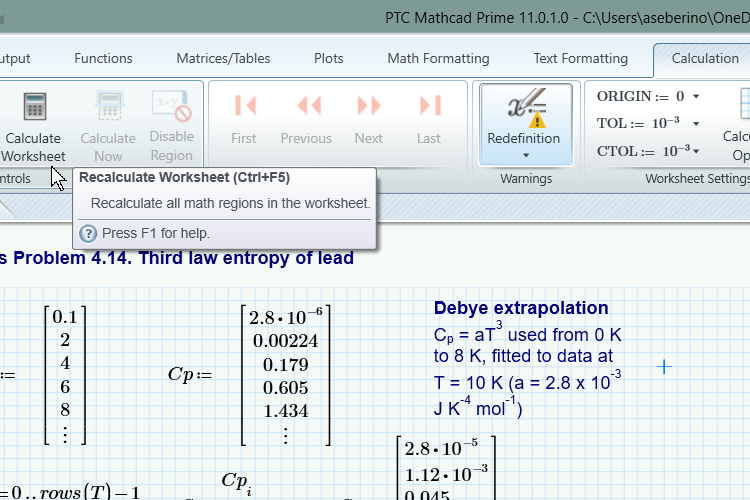Jump to Last error arrow icon
Screen dimensions: 750x500
(430, 106)
